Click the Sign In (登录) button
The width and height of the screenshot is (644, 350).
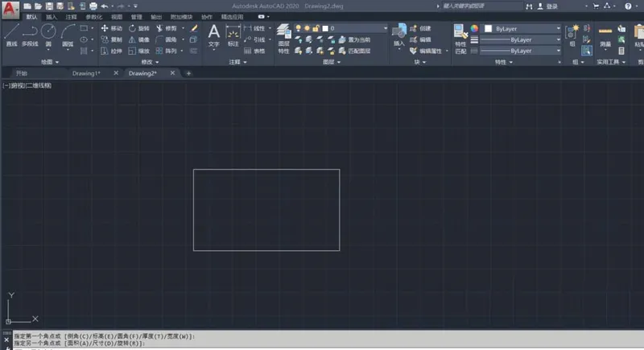(548, 6)
